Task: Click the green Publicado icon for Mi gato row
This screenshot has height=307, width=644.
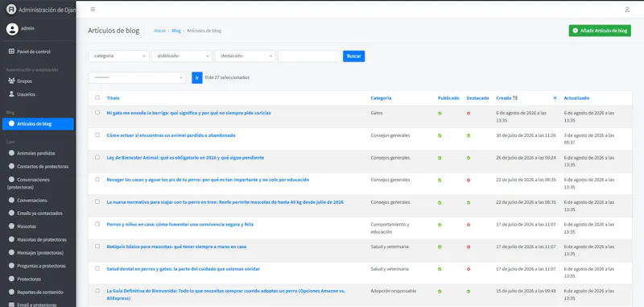Action: click(440, 114)
